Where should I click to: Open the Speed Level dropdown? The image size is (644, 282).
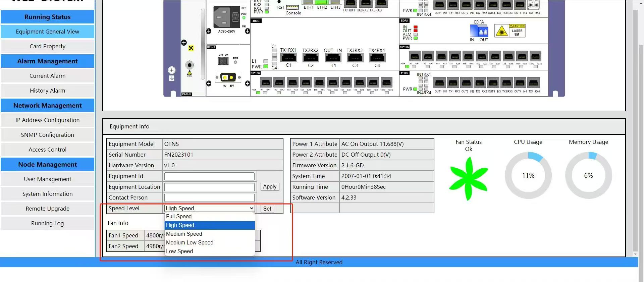(x=209, y=208)
